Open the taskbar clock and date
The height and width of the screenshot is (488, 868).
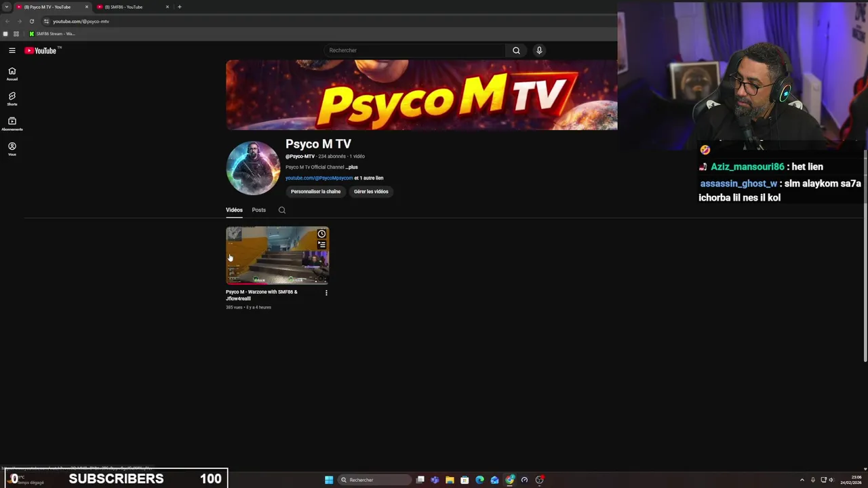(x=851, y=480)
